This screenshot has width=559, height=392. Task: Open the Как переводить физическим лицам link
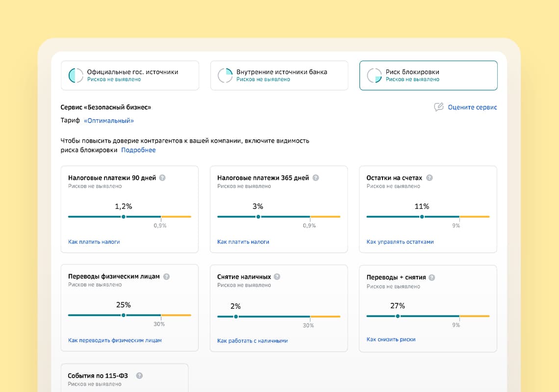tap(115, 341)
